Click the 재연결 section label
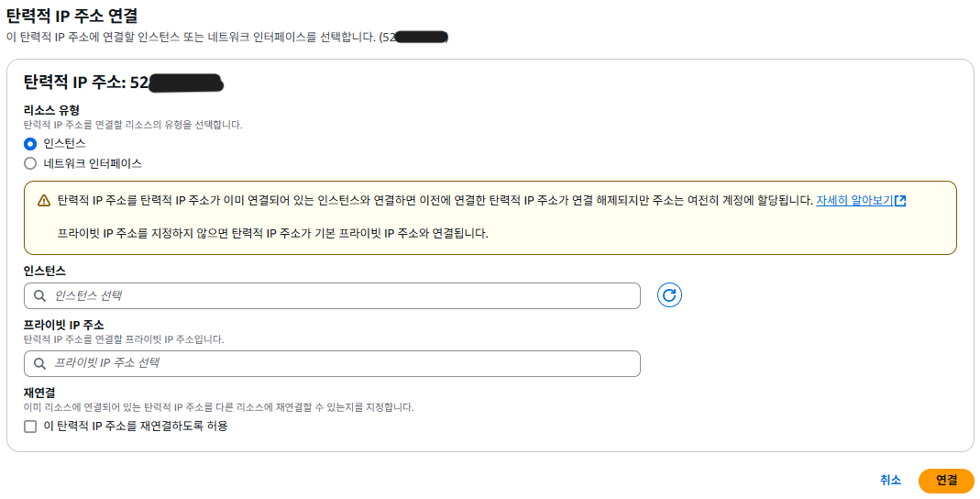The width and height of the screenshot is (980, 499). click(41, 393)
